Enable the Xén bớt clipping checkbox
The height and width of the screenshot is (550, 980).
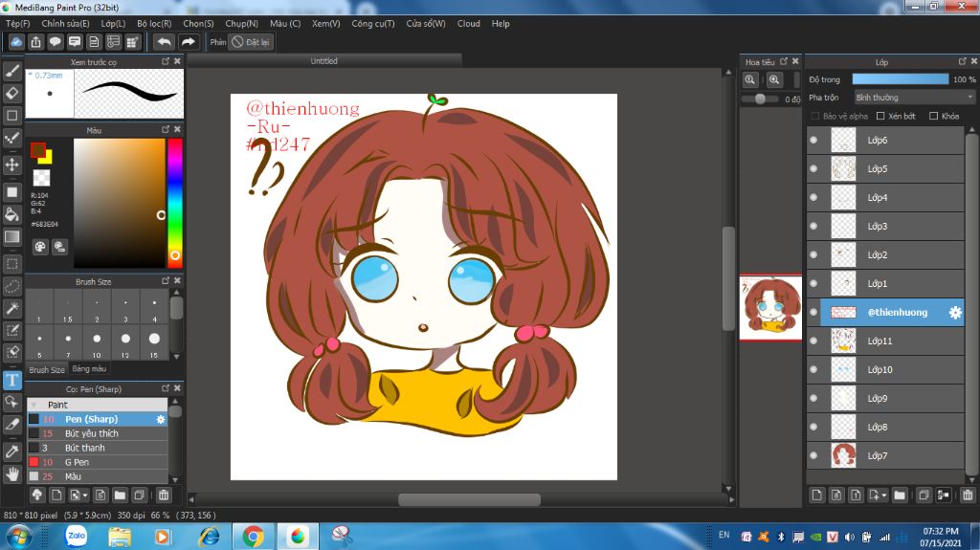coord(880,117)
